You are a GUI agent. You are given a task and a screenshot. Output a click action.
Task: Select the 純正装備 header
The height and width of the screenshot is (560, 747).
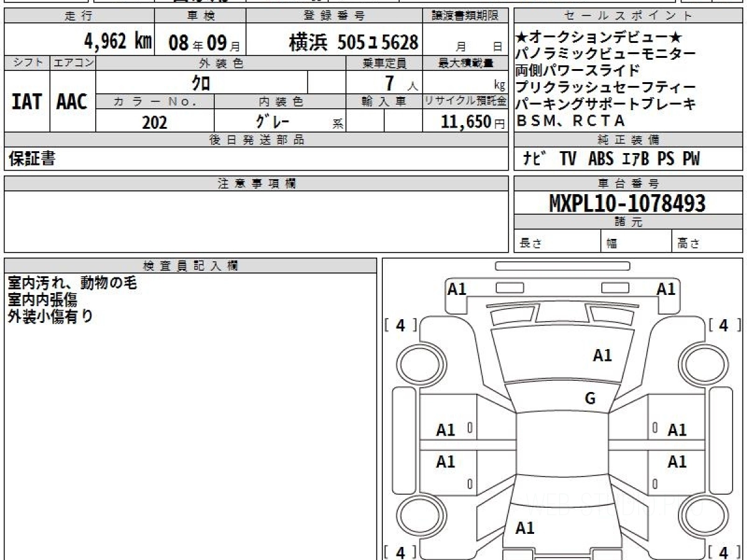[x=628, y=140]
